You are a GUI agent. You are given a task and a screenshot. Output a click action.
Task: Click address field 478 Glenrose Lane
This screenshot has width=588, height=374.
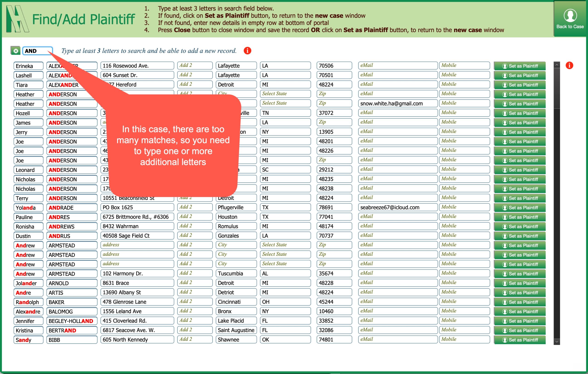tap(137, 302)
